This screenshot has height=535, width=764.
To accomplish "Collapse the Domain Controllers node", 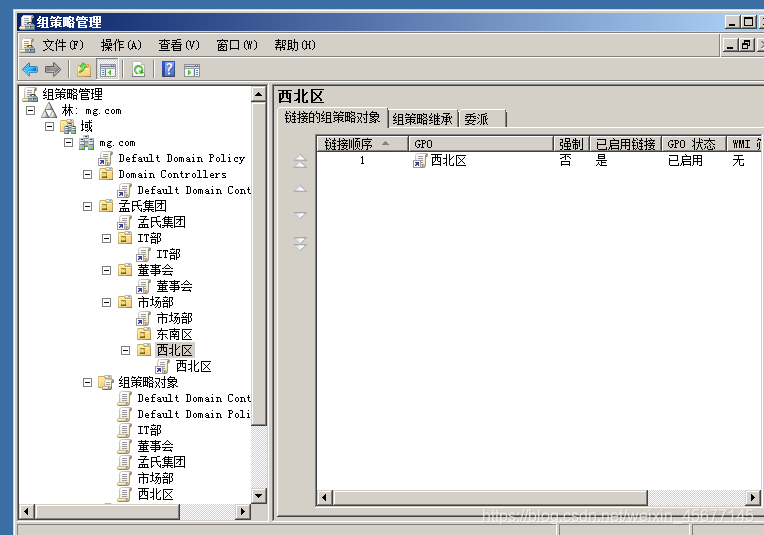I will pyautogui.click(x=87, y=174).
